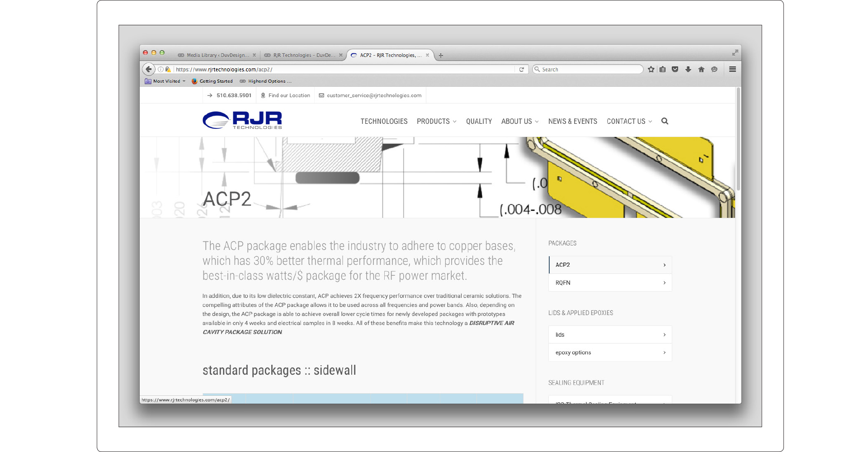Click the site search magnifier in the navigation
Viewport: 868px width, 452px height.
tap(665, 121)
